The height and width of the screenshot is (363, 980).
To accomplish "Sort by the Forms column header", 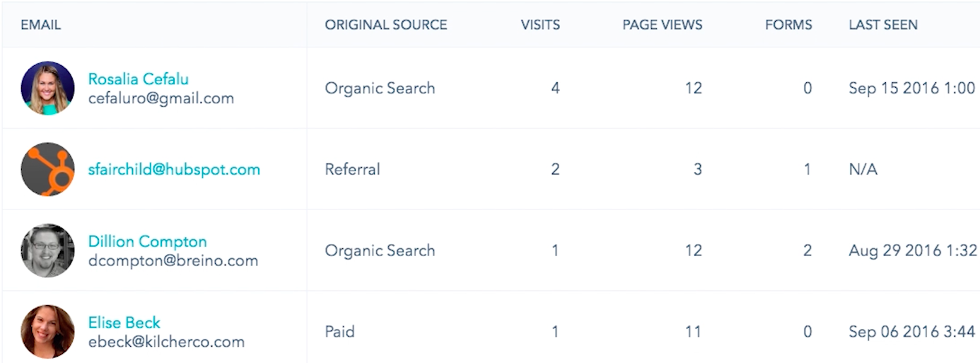I will click(x=788, y=25).
